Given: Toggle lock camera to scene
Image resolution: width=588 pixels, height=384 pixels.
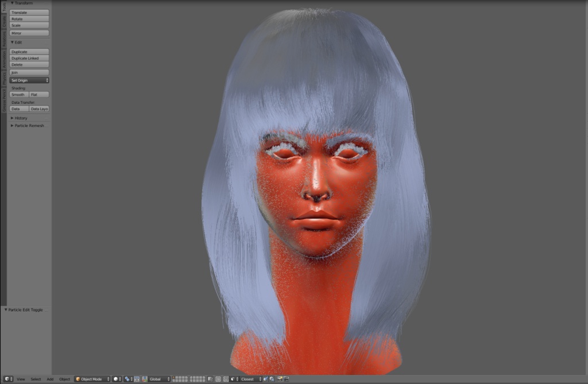Looking at the screenshot, I should 210,379.
